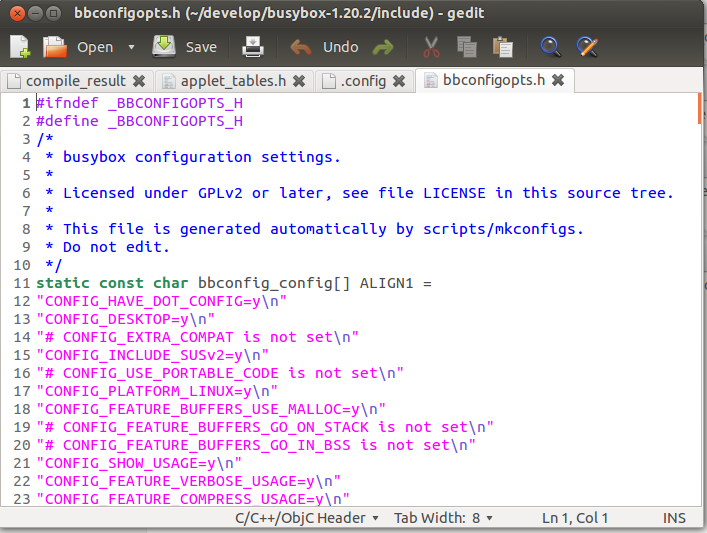Open the Tab Width: 8 dropdown
The width and height of the screenshot is (707, 533).
[443, 518]
